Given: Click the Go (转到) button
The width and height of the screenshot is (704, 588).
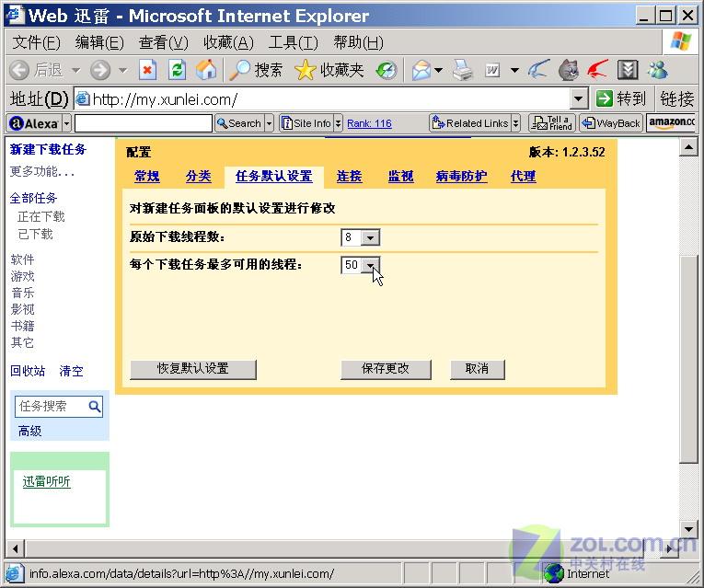Looking at the screenshot, I should tap(621, 98).
